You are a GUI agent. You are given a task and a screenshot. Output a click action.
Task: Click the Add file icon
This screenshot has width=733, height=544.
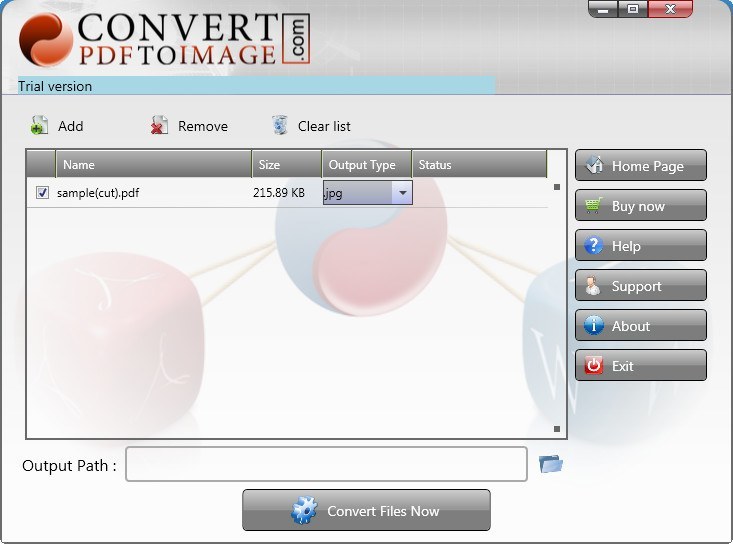[39, 125]
